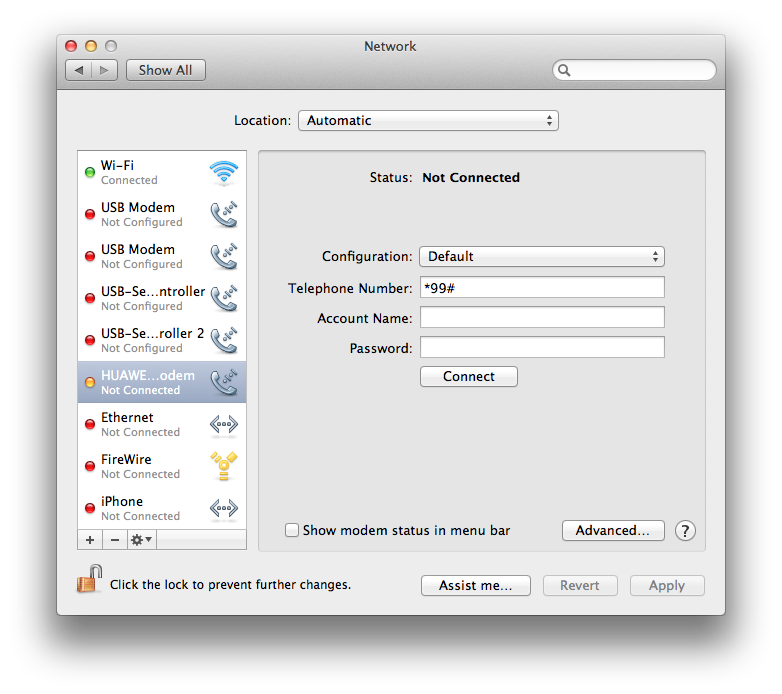This screenshot has height=694, width=782.
Task: Click the yellow minimize window button
Action: [x=91, y=46]
